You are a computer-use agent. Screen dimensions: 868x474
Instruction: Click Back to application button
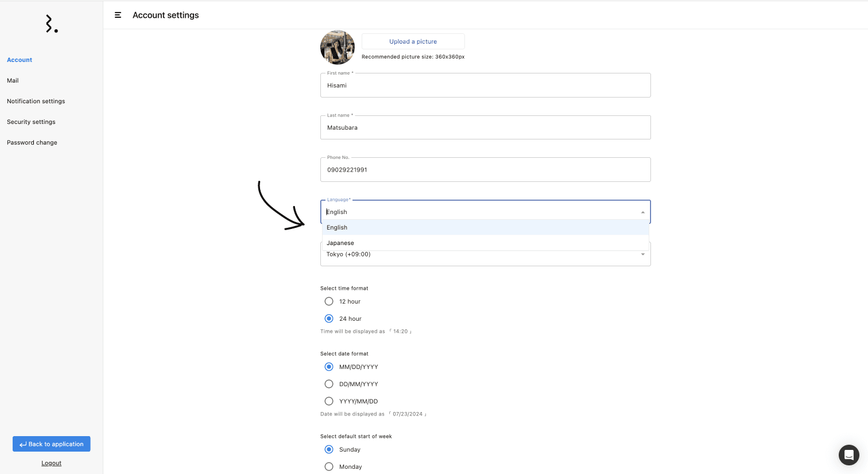tap(52, 444)
